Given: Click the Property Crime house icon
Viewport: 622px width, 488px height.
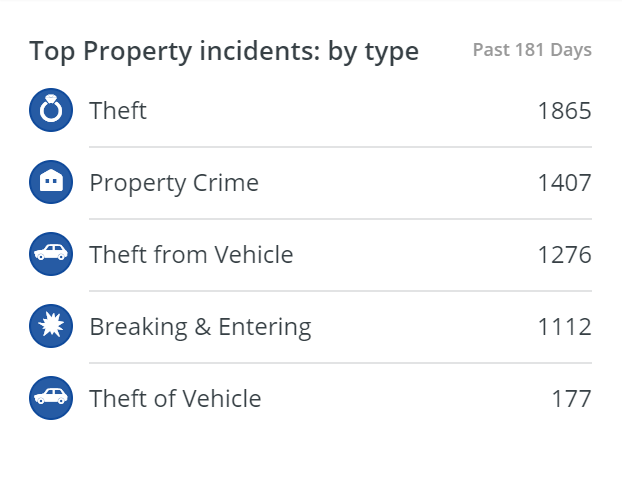Looking at the screenshot, I should coord(51,182).
